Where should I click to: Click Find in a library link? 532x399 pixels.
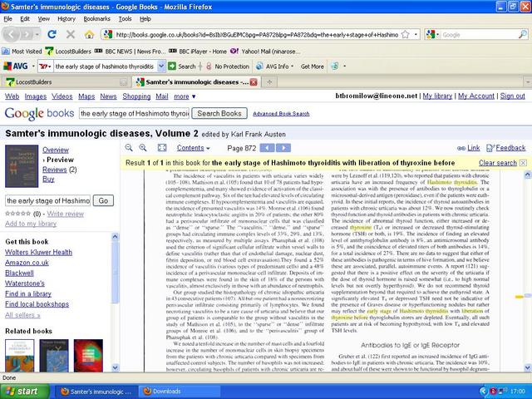(28, 293)
